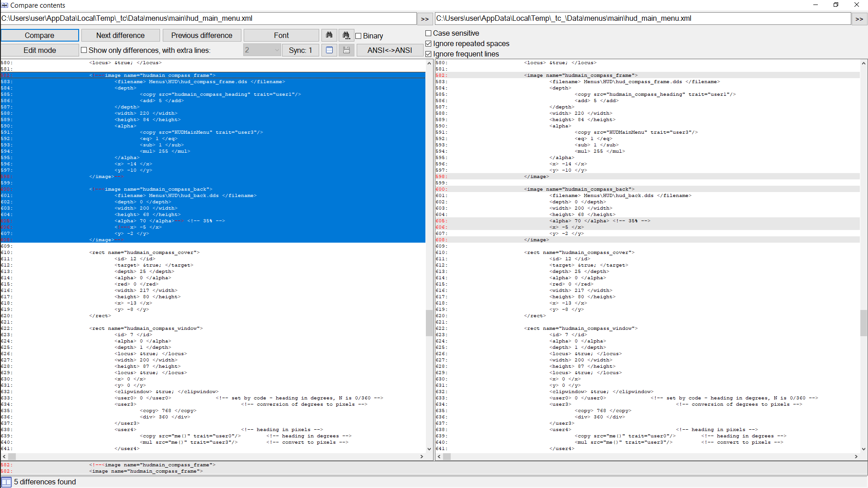Switch to Edit mode
The width and height of the screenshot is (868, 488).
pyautogui.click(x=40, y=50)
